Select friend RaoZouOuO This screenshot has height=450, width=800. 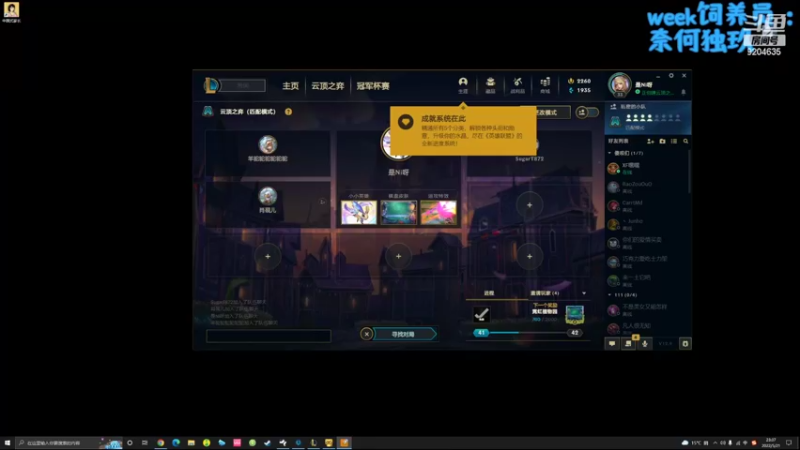click(647, 187)
